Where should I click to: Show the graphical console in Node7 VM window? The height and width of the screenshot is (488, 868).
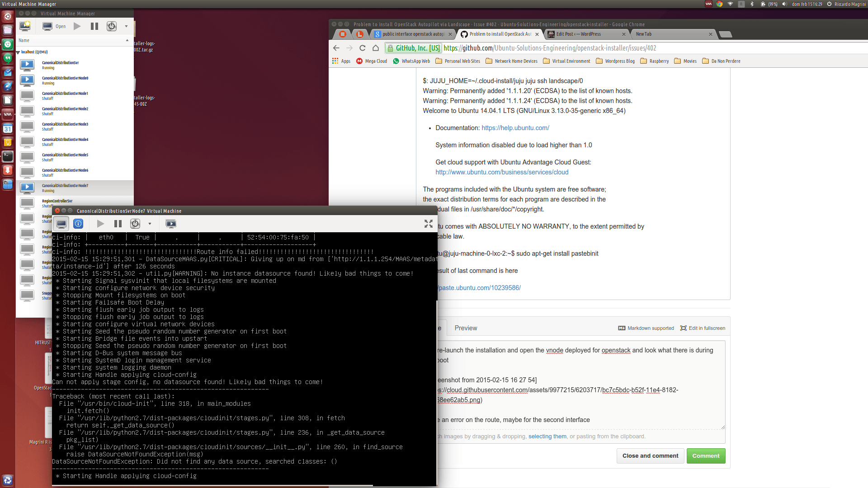(61, 224)
